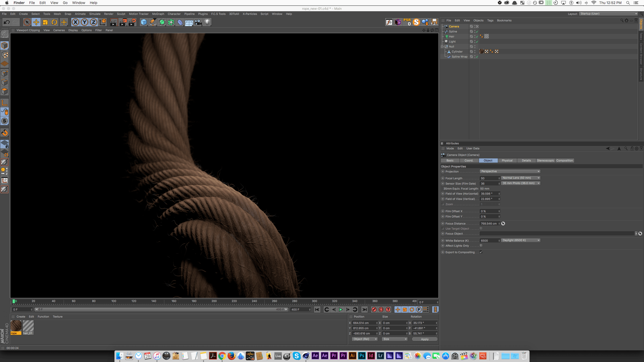This screenshot has width=644, height=362.
Task: Switch to the Physical tab
Action: [x=507, y=160]
